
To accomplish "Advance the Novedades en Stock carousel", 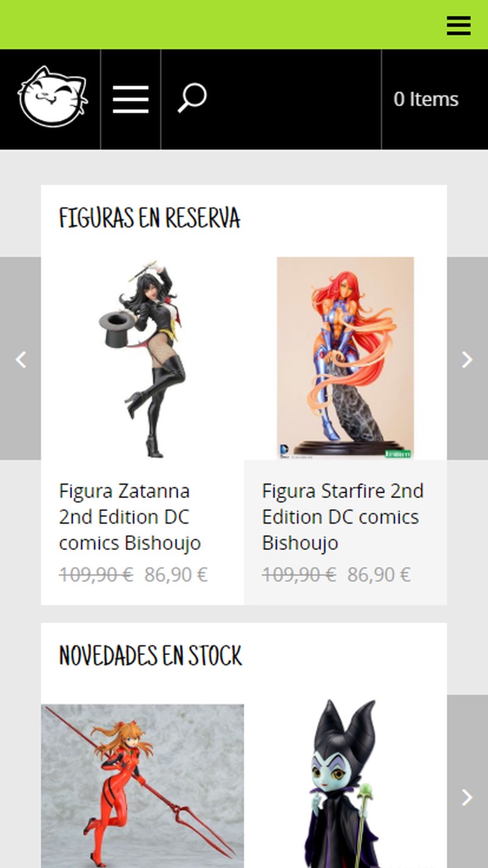I will [x=467, y=797].
